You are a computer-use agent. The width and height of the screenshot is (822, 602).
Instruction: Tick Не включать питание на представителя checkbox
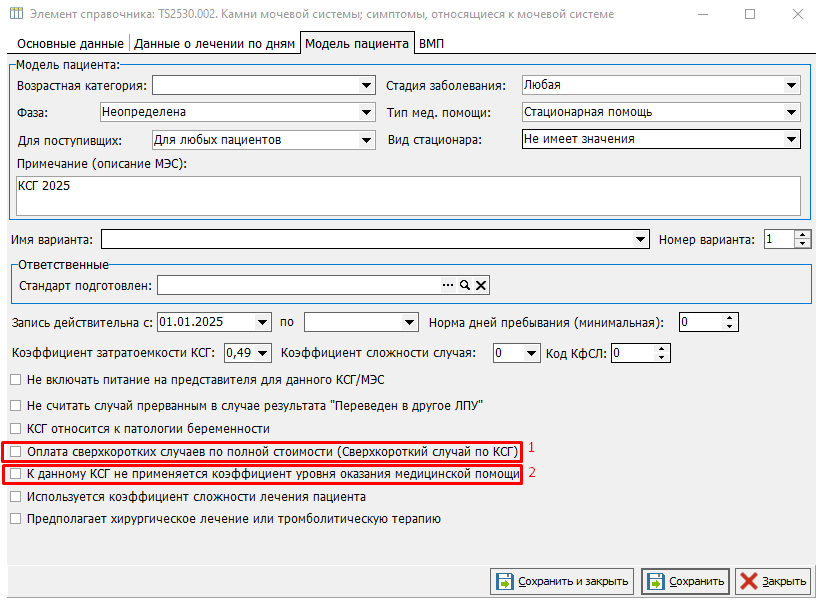point(15,380)
